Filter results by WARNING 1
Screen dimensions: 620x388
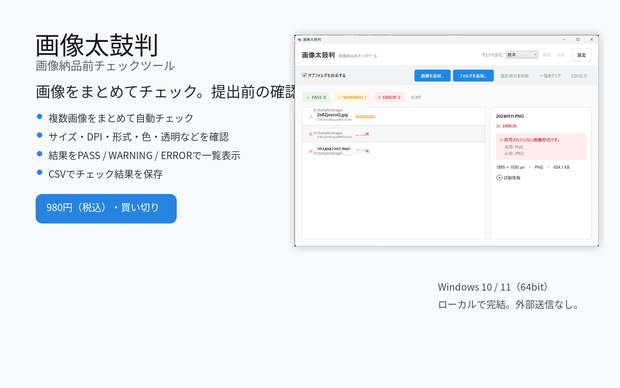pos(352,97)
